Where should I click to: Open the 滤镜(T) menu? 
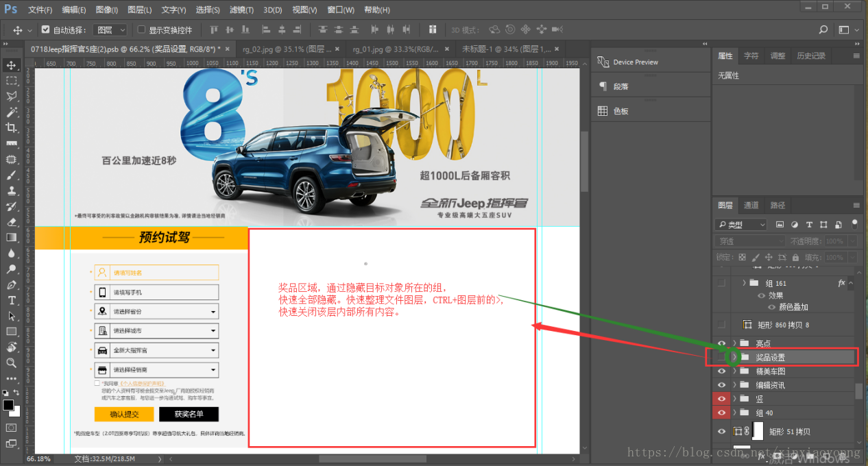[x=241, y=10]
